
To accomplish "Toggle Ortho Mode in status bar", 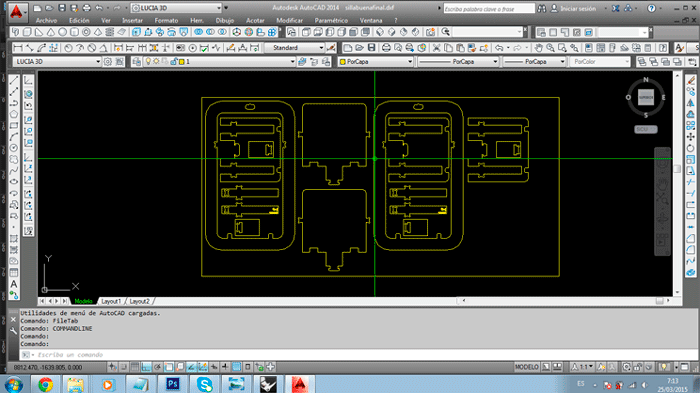I will pos(146,367).
